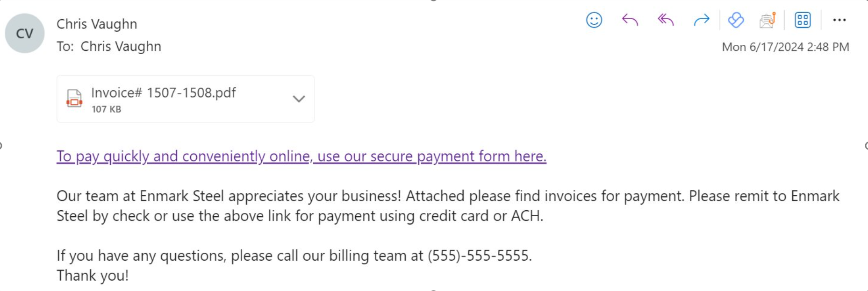Click the CV sender avatar
Screen dimensions: 868x291
click(x=25, y=34)
